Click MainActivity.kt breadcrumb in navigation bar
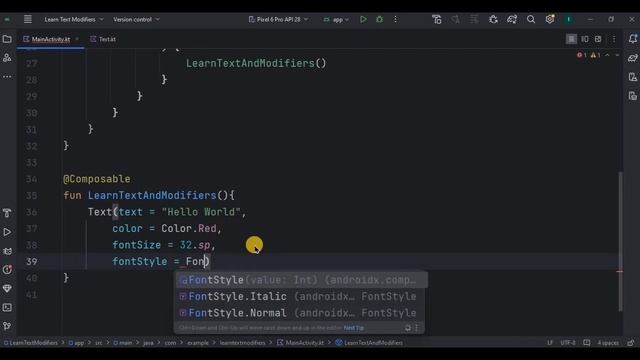Viewport: 640px width, 360px height. 301,343
